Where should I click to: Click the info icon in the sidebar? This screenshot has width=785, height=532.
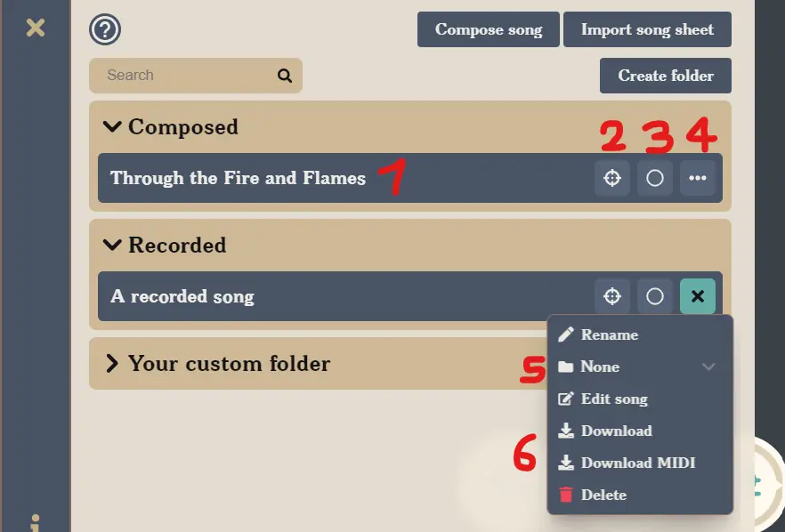[35, 524]
